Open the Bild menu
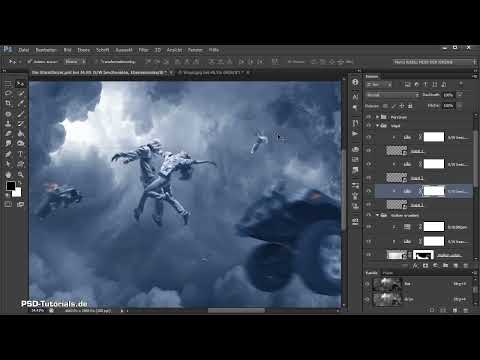The height and width of the screenshot is (360, 480). [67, 50]
